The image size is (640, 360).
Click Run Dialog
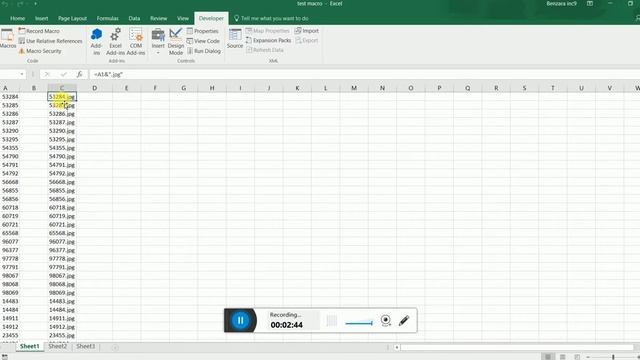coord(204,51)
